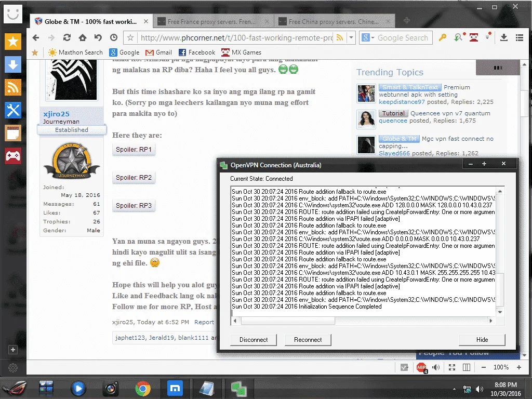Click Hide in OpenVPN window
Screen dimensions: 532x399
482,340
